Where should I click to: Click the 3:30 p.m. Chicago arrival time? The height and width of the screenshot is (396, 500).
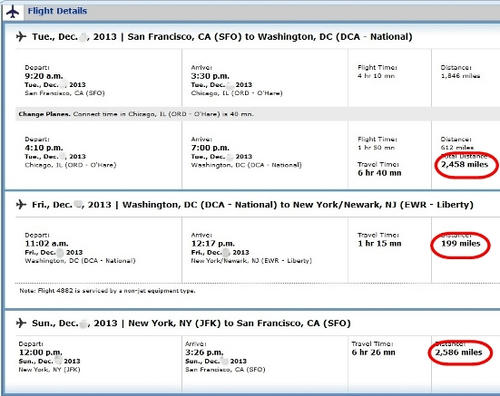[x=210, y=76]
